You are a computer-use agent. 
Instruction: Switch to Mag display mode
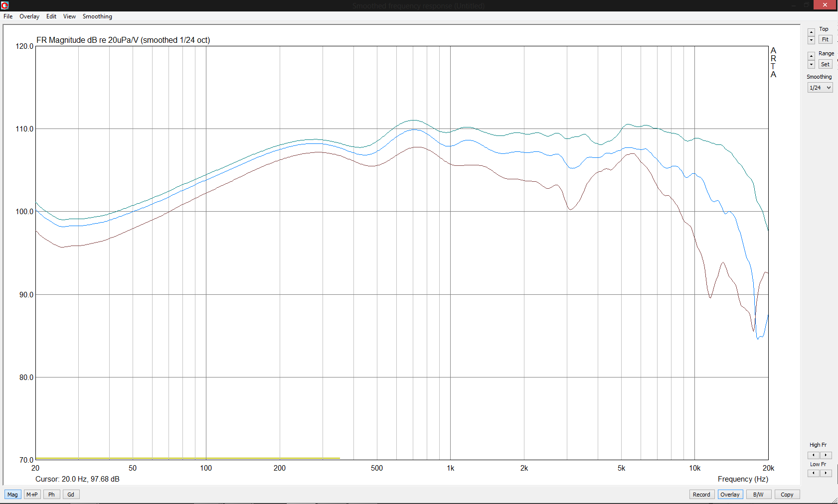coord(12,495)
